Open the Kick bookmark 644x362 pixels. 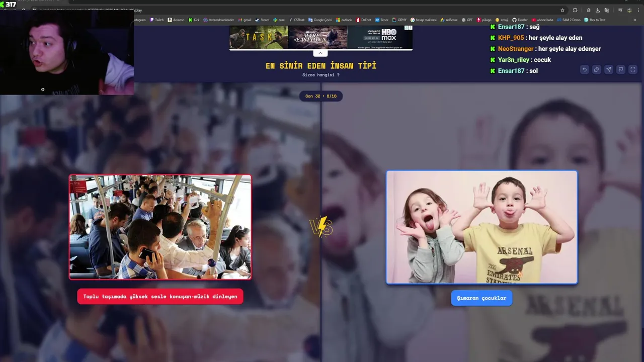[194, 20]
